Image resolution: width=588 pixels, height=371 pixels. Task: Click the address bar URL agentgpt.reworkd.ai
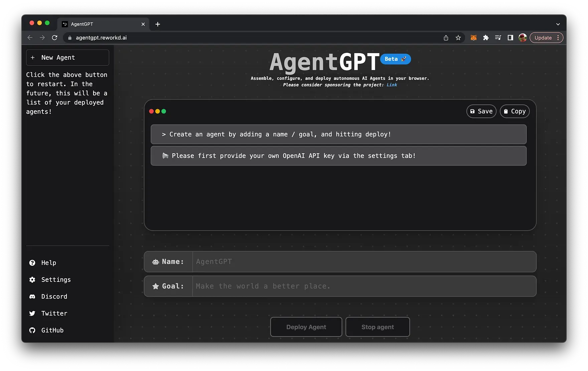tap(101, 38)
